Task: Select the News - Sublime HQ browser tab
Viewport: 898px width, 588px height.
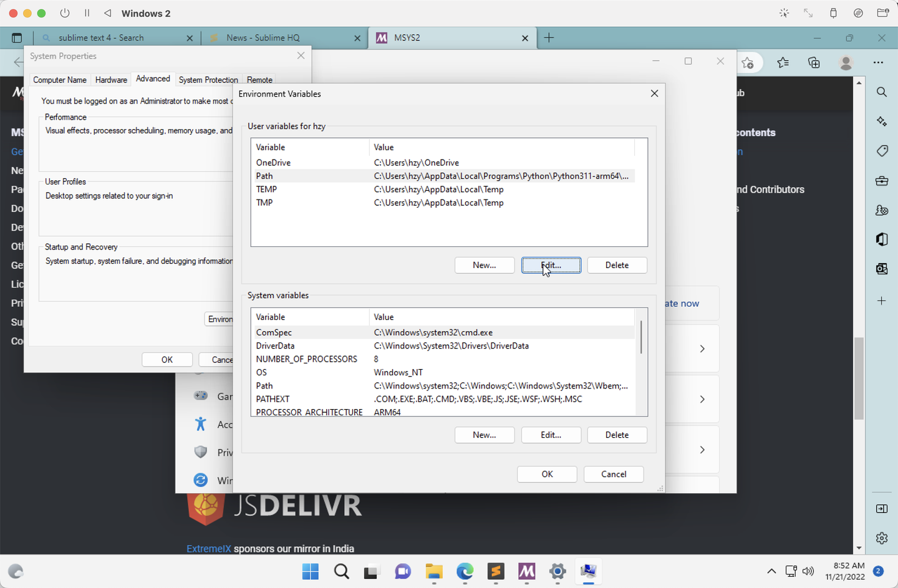Action: 263,37
